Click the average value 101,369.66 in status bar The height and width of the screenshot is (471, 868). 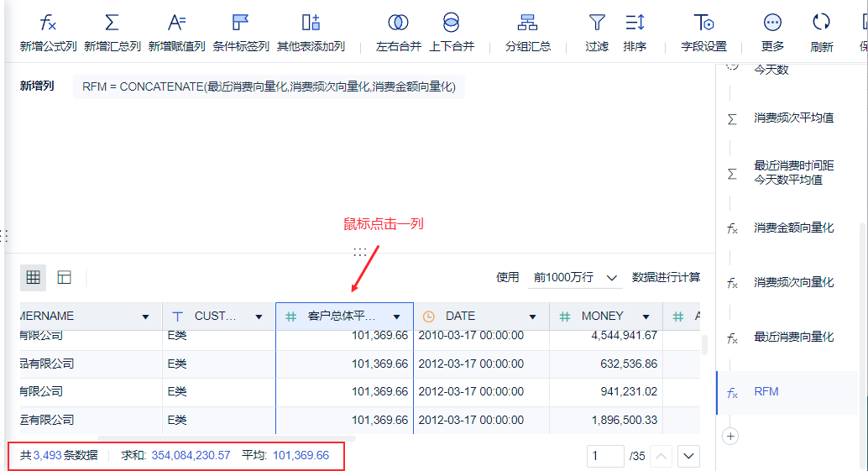pos(301,456)
